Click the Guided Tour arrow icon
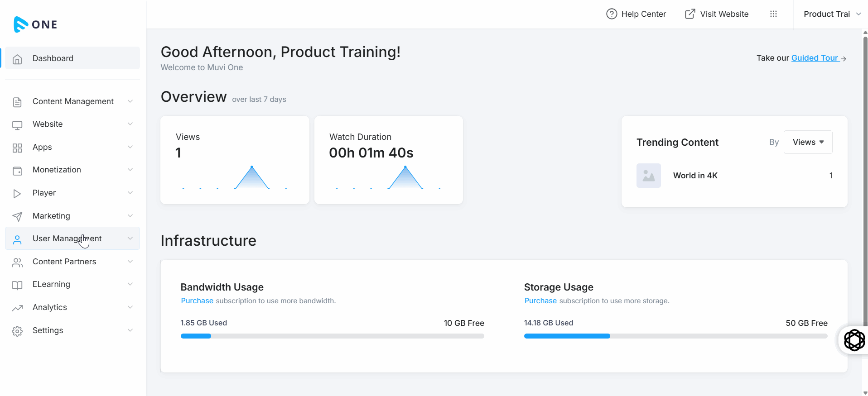 point(844,58)
